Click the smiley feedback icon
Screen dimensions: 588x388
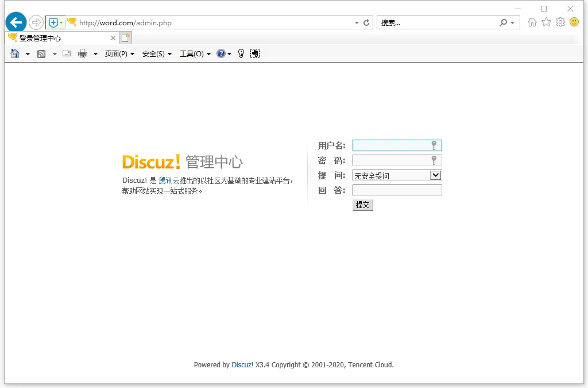coord(574,22)
